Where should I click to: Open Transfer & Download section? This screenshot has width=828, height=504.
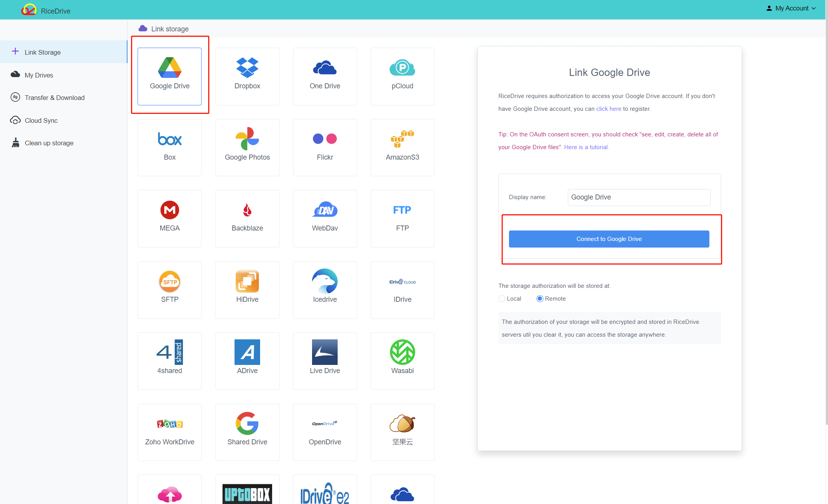coord(53,98)
